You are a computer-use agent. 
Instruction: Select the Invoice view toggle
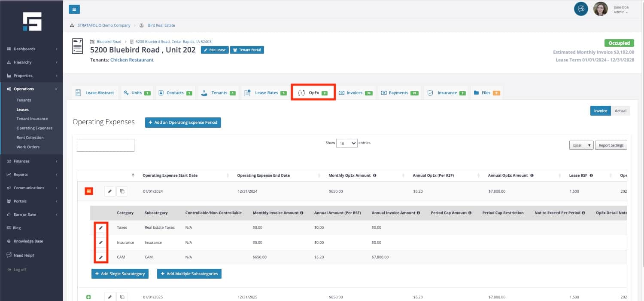tap(600, 111)
